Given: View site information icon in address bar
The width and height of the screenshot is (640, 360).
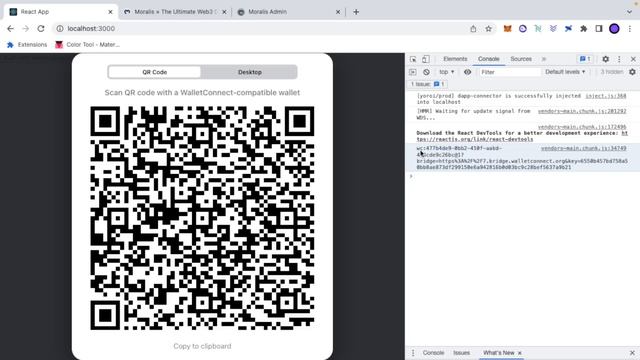Looking at the screenshot, I should click(60, 29).
